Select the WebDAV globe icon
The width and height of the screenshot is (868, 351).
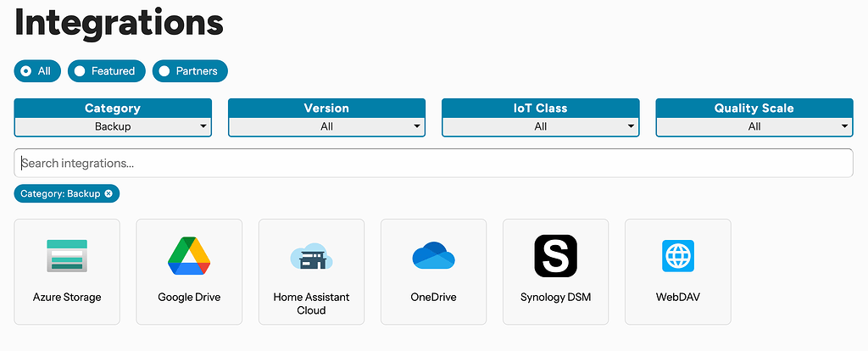[x=678, y=256]
